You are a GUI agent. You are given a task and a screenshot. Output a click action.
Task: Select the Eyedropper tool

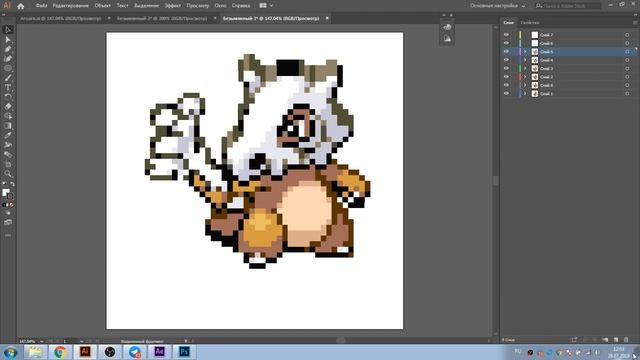coord(8,135)
